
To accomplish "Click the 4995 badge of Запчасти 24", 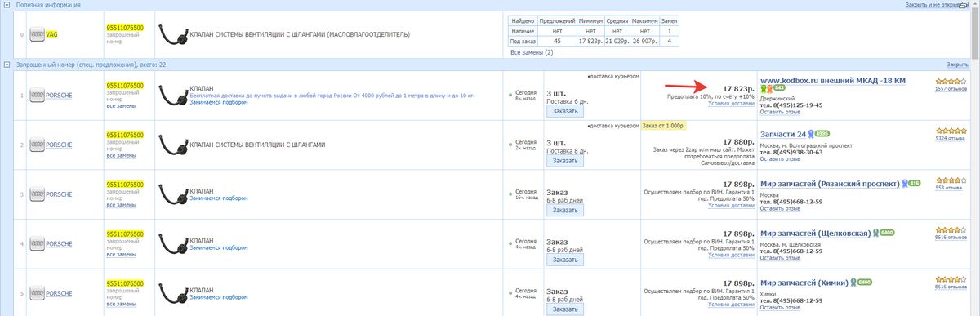I will (x=822, y=133).
